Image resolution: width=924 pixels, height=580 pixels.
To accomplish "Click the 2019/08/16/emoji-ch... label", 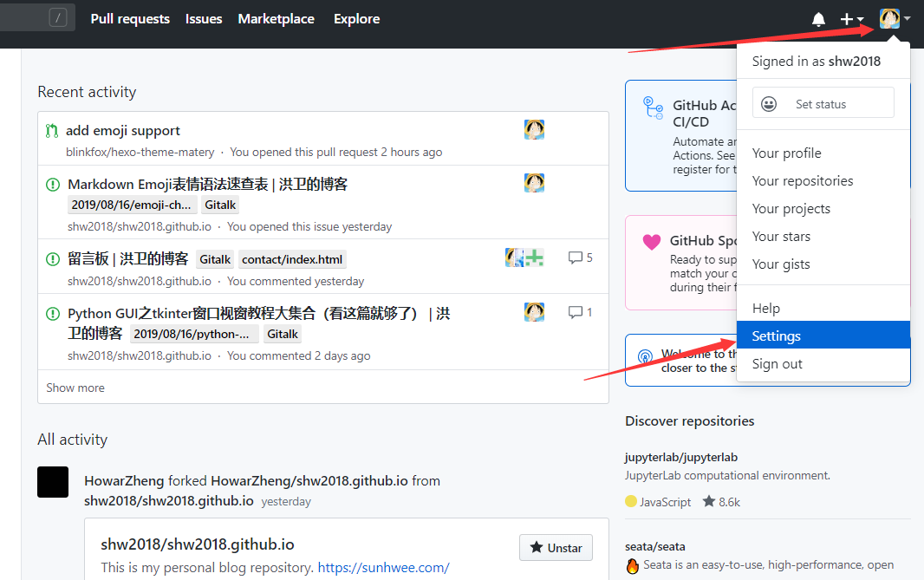I will coord(131,205).
